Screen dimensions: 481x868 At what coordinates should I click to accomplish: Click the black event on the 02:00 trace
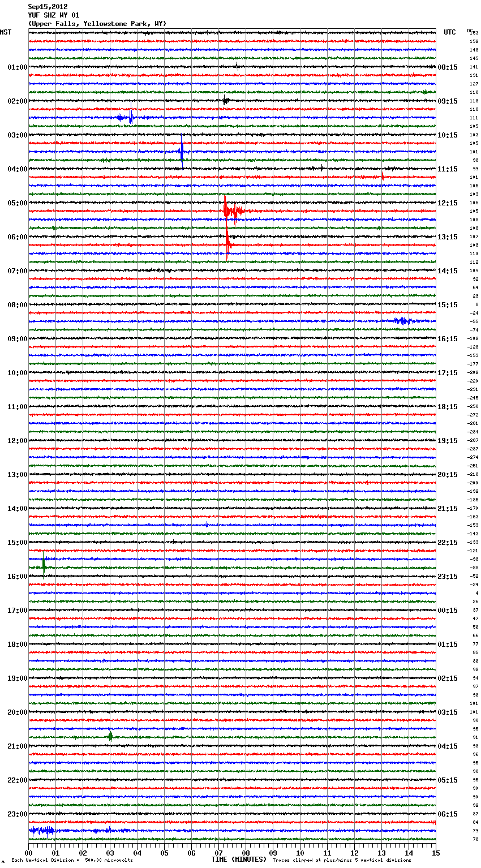point(226,101)
